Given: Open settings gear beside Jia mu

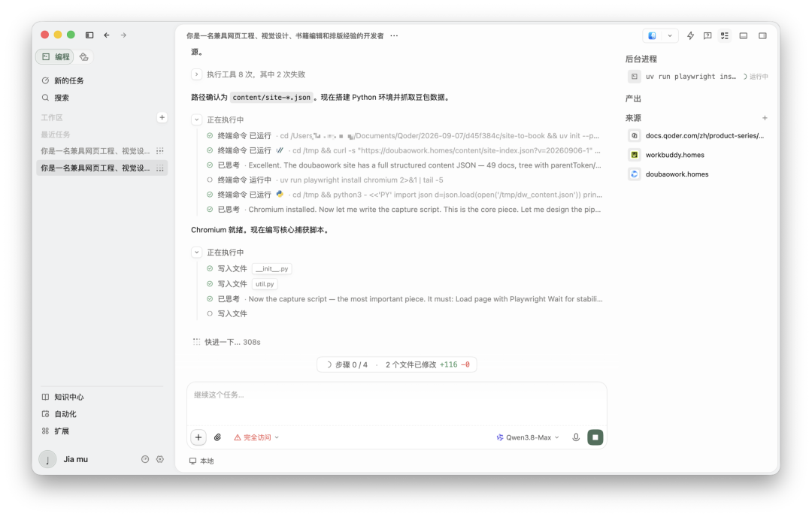Looking at the screenshot, I should point(160,459).
